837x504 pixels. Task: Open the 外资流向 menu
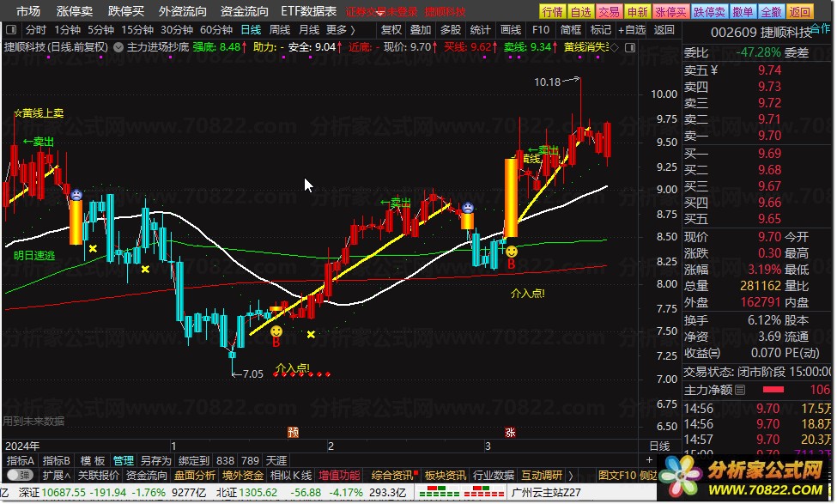(x=182, y=11)
